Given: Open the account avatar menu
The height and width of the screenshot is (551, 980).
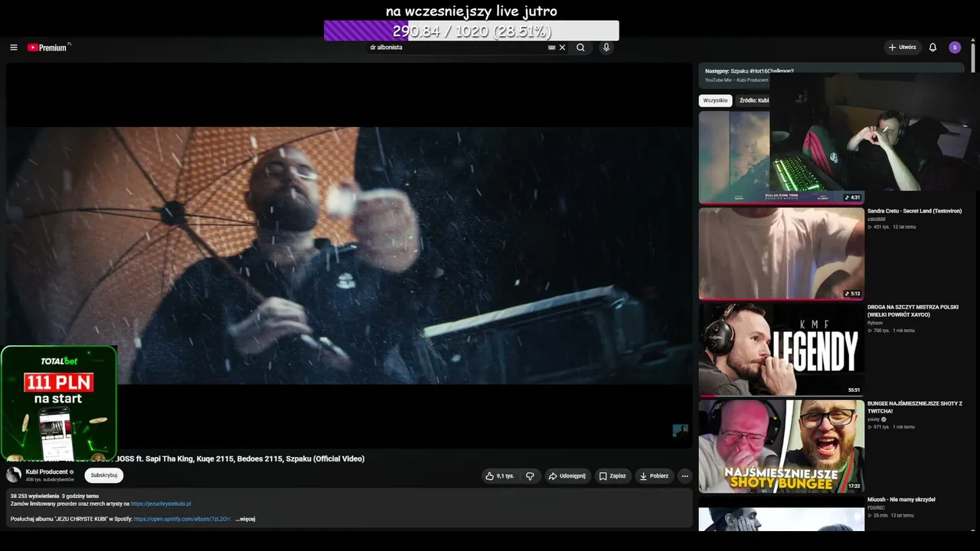Looking at the screenshot, I should [x=955, y=47].
